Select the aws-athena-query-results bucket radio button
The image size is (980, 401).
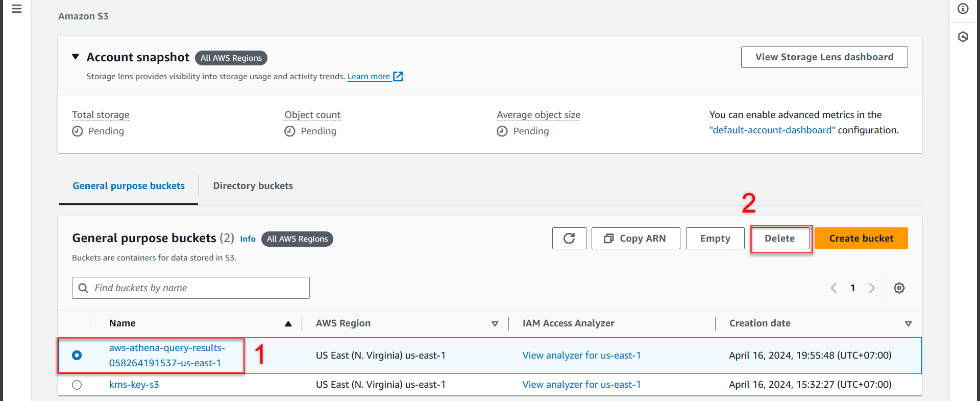77,355
